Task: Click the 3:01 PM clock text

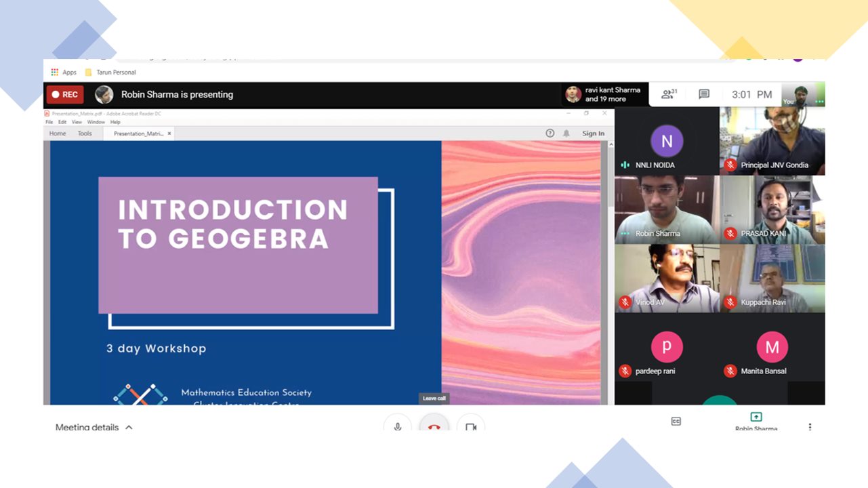Action: [x=752, y=95]
